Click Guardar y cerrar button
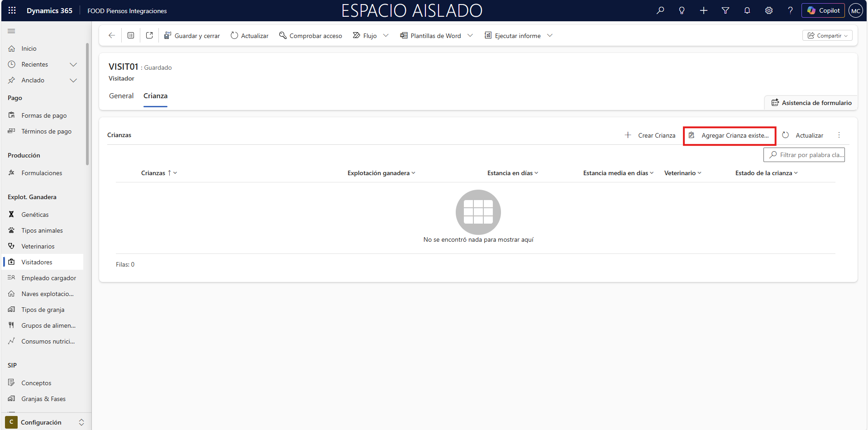The width and height of the screenshot is (868, 430). [192, 35]
